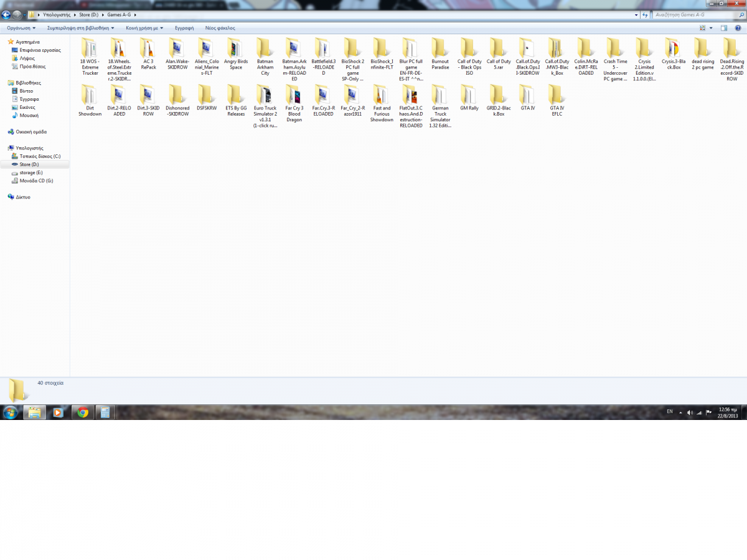This screenshot has width=747, height=560.
Task: Select the Far Cry 3 Blood Dragon folder
Action: point(294,104)
